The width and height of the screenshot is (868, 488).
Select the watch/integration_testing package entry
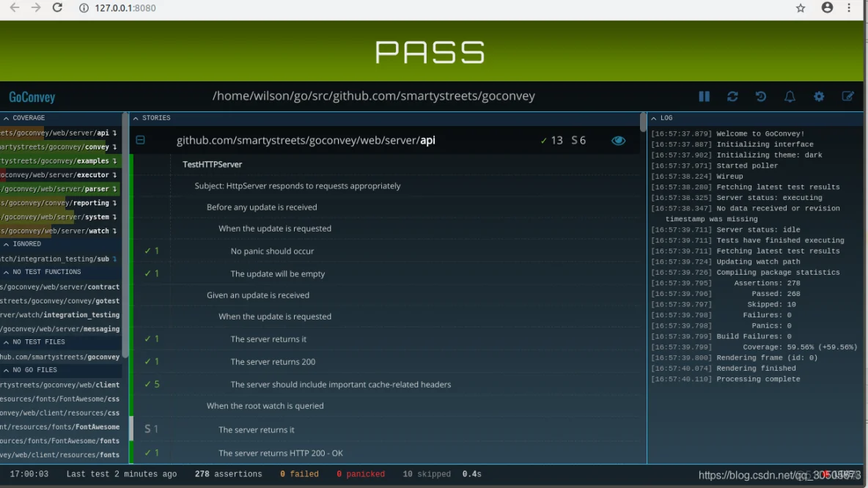[60, 315]
